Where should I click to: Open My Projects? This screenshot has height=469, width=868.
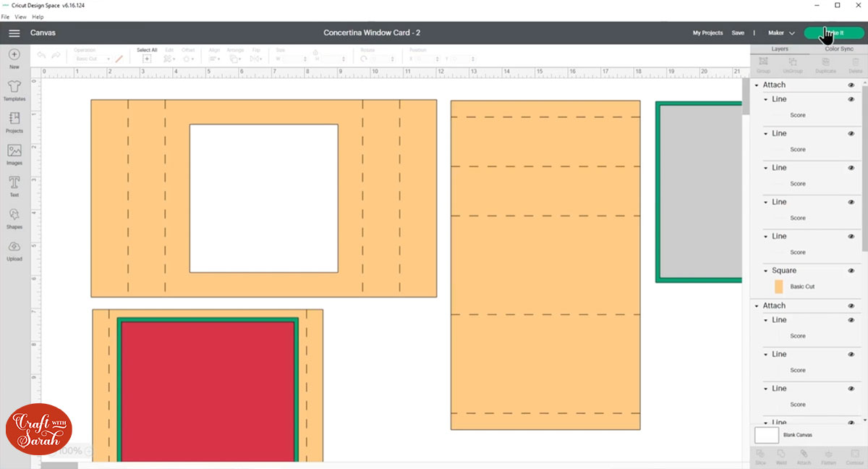pyautogui.click(x=707, y=33)
